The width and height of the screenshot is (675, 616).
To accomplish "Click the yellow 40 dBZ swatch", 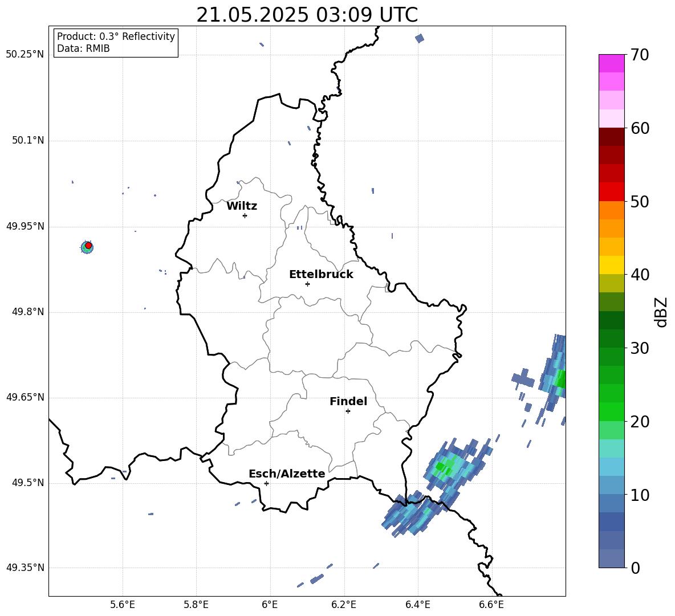I will tap(611, 265).
